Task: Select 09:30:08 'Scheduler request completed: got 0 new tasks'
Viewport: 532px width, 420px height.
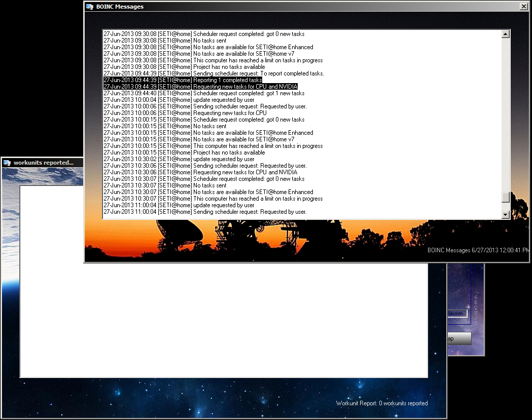Action: click(204, 34)
